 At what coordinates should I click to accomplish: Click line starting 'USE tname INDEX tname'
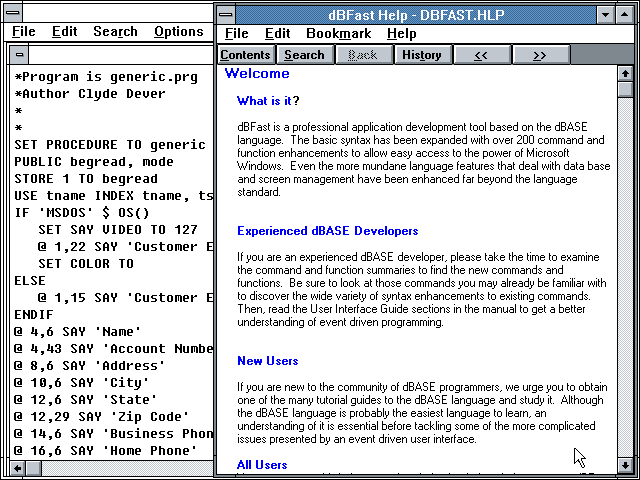[113, 196]
